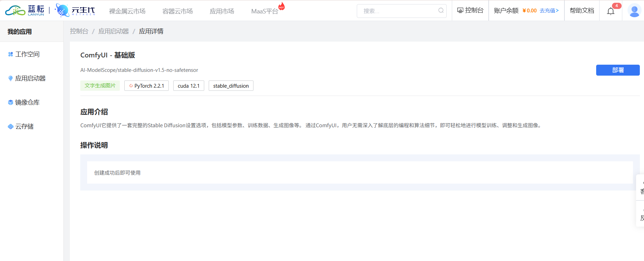This screenshot has width=644, height=261.
Task: Click the 应用介绍 heading
Action: coord(94,112)
